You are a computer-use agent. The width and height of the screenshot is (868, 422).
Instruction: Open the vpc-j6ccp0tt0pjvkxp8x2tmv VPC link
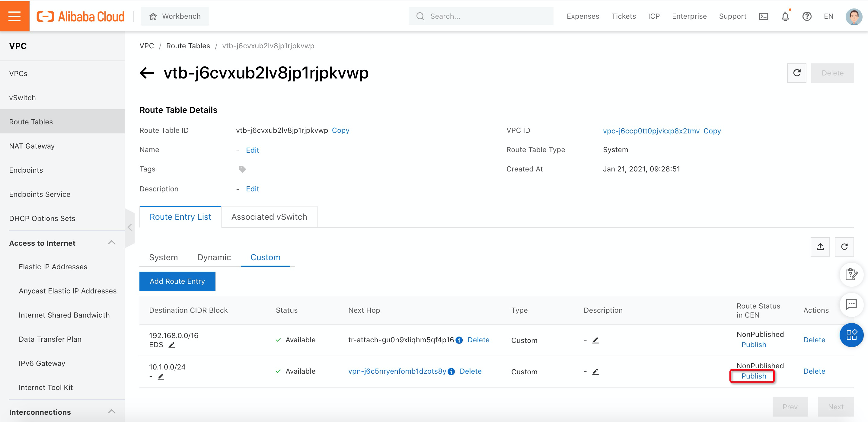pos(651,131)
